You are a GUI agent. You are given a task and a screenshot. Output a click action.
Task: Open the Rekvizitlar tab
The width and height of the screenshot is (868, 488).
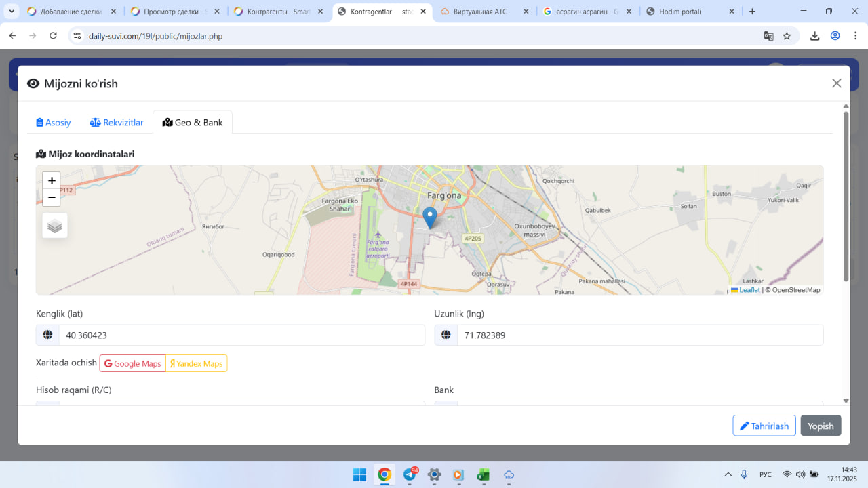coord(117,123)
